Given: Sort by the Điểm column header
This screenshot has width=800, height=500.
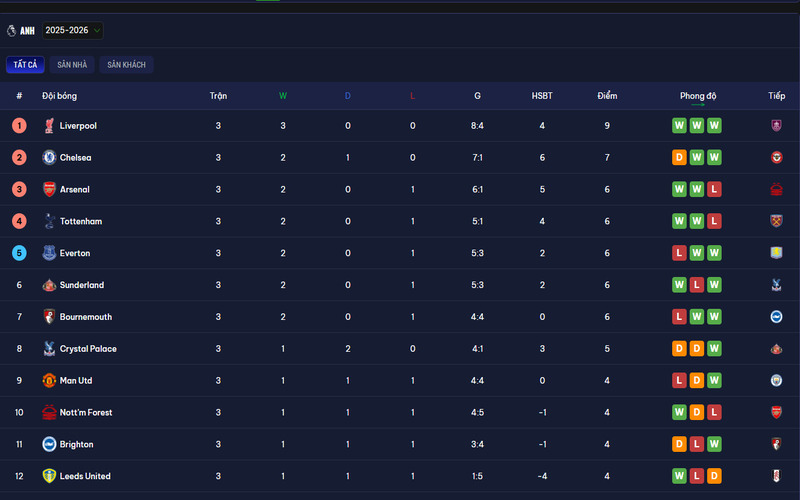Looking at the screenshot, I should [607, 96].
